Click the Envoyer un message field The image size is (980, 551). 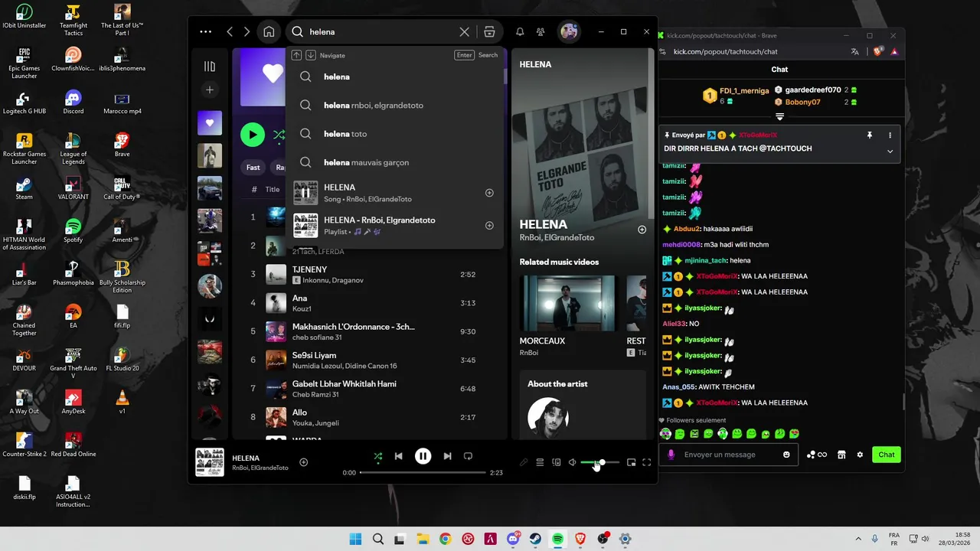pyautogui.click(x=730, y=455)
